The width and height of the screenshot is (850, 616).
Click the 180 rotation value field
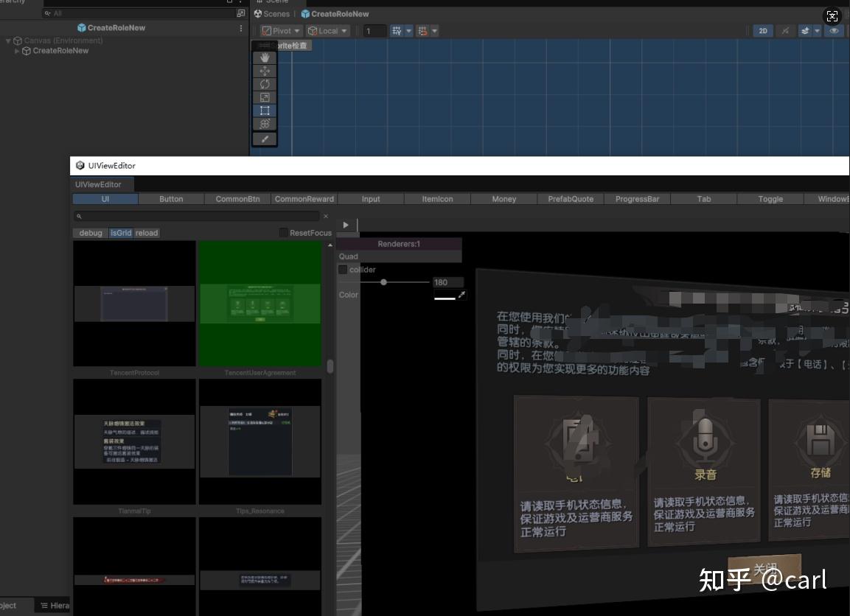(447, 282)
